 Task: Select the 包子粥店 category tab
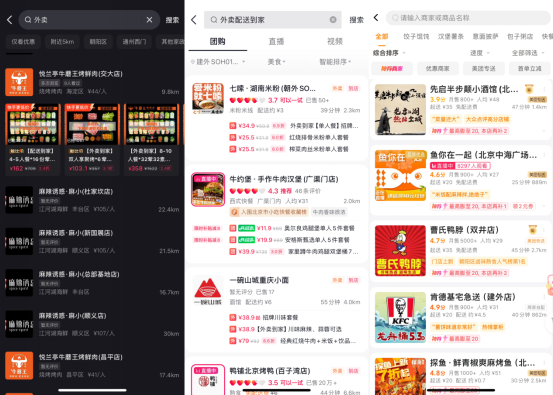pos(520,36)
